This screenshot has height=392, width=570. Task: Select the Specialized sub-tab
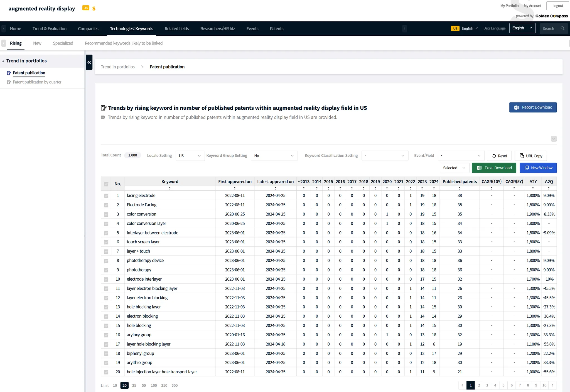coord(63,43)
